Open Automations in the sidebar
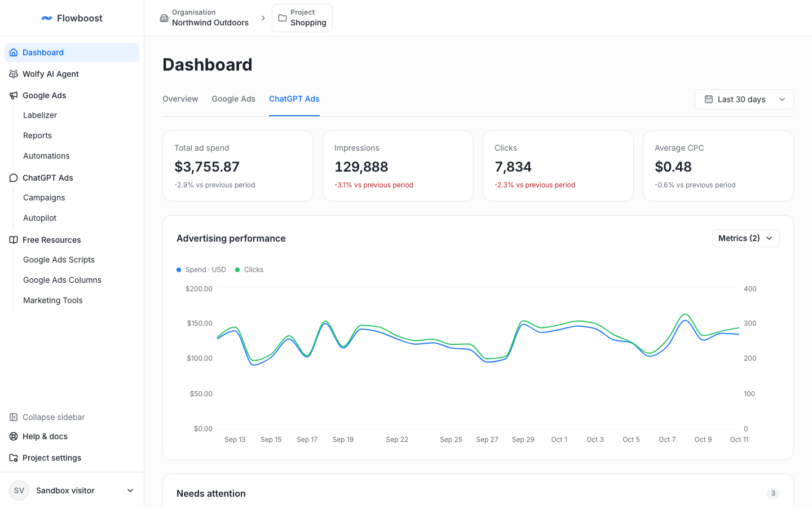The height and width of the screenshot is (508, 812). (x=46, y=156)
